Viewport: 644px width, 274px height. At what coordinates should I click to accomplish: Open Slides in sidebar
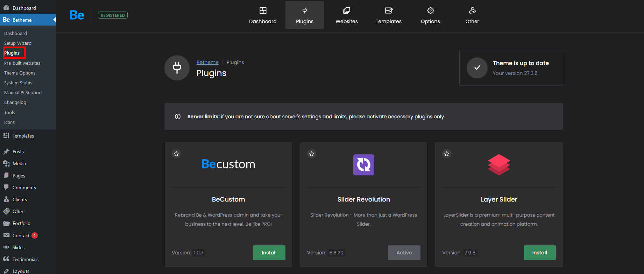point(28,247)
